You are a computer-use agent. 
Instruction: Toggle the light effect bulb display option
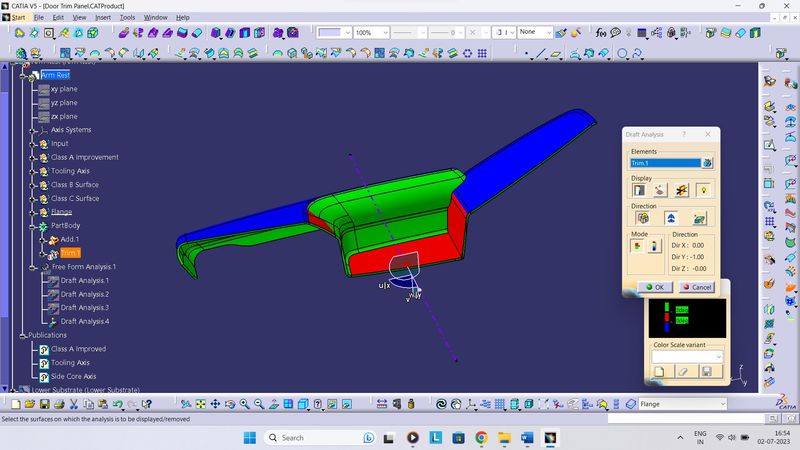coord(704,190)
